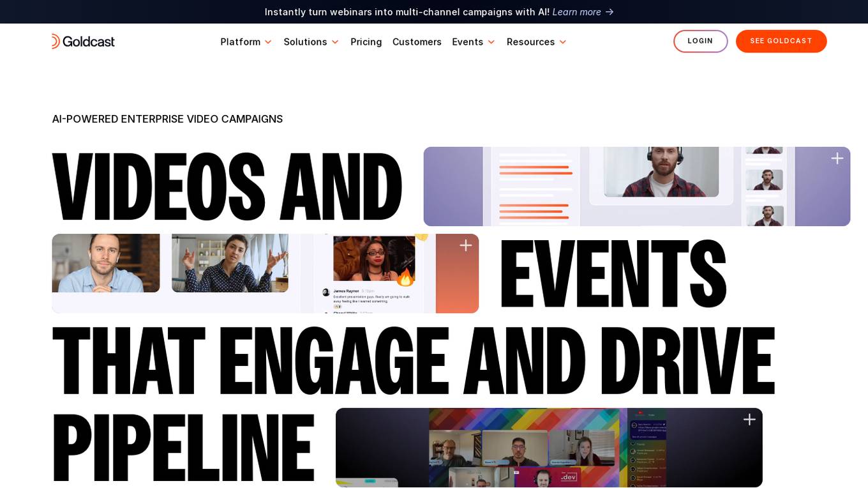The height and width of the screenshot is (488, 868).
Task: Click the plus icon on orange chat card
Action: 466,245
